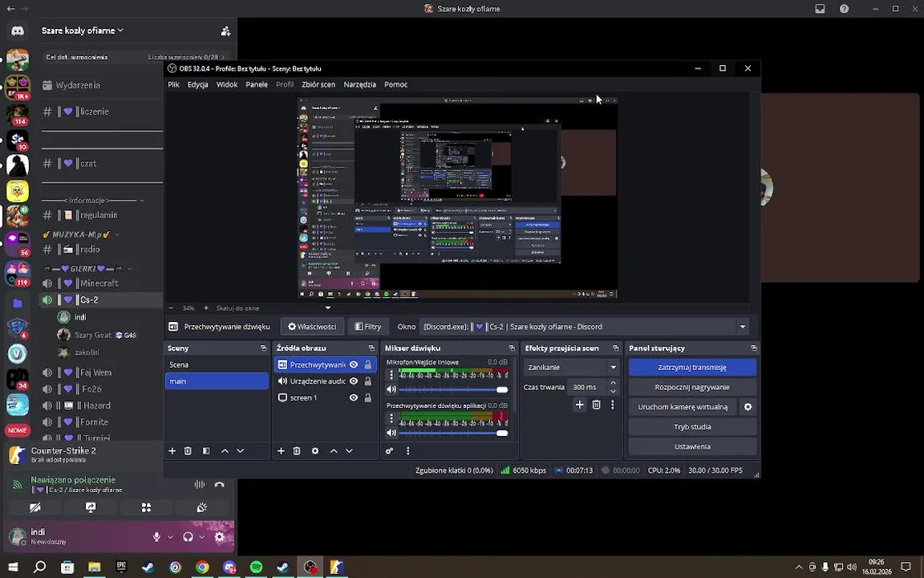Toggle lock on Przechwytywanie source
The width and height of the screenshot is (924, 578).
tap(367, 364)
